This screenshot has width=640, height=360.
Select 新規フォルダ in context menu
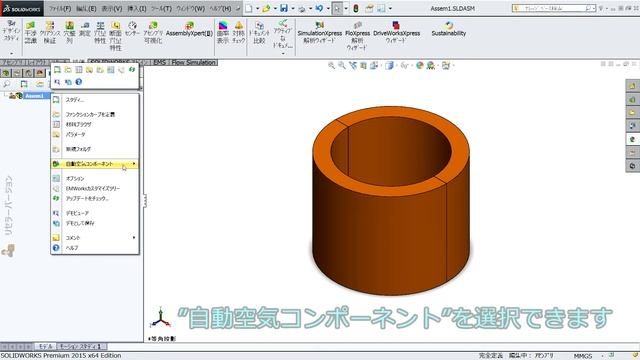[x=95, y=149]
